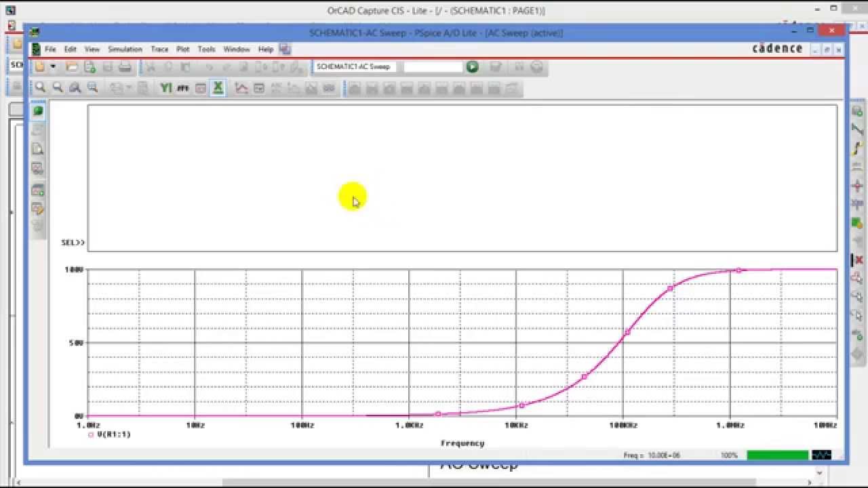Click the 100% status bar value

pos(729,455)
